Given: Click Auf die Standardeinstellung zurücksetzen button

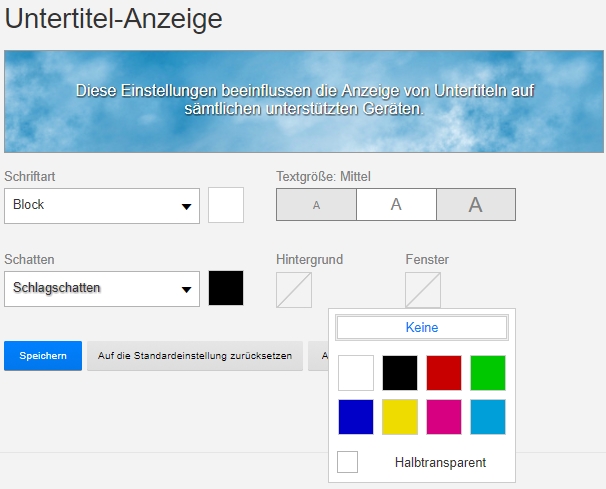Looking at the screenshot, I should 195,356.
